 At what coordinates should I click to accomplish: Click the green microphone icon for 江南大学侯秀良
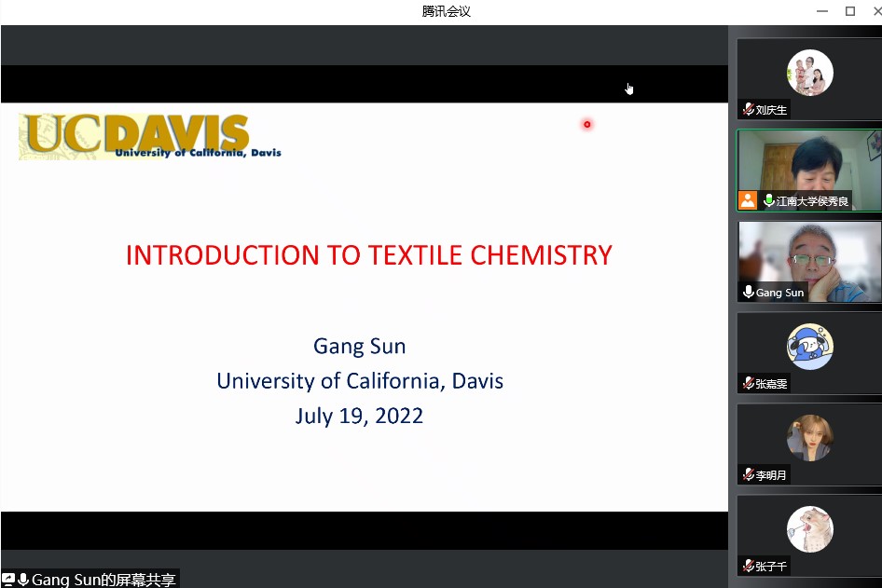tap(769, 200)
